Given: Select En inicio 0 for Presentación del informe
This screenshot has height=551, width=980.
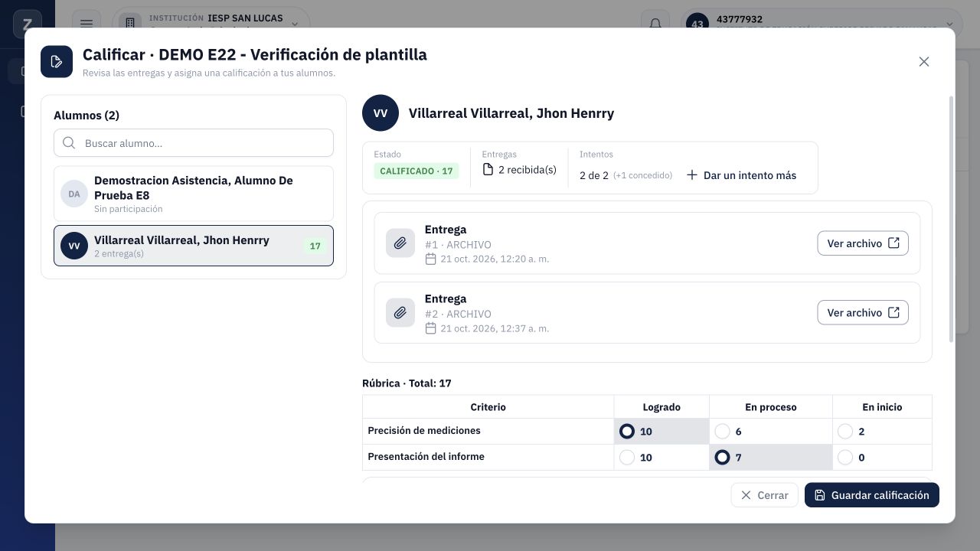Looking at the screenshot, I should [845, 458].
